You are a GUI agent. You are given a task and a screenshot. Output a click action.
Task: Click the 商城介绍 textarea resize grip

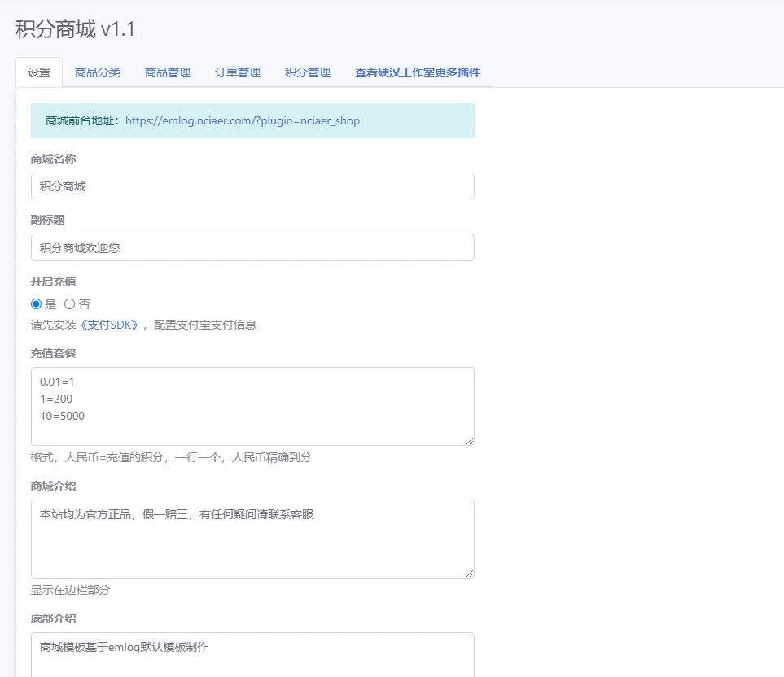470,574
